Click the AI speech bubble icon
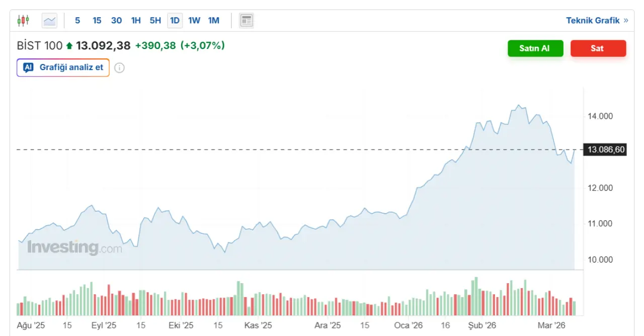The image size is (644, 336). 29,68
